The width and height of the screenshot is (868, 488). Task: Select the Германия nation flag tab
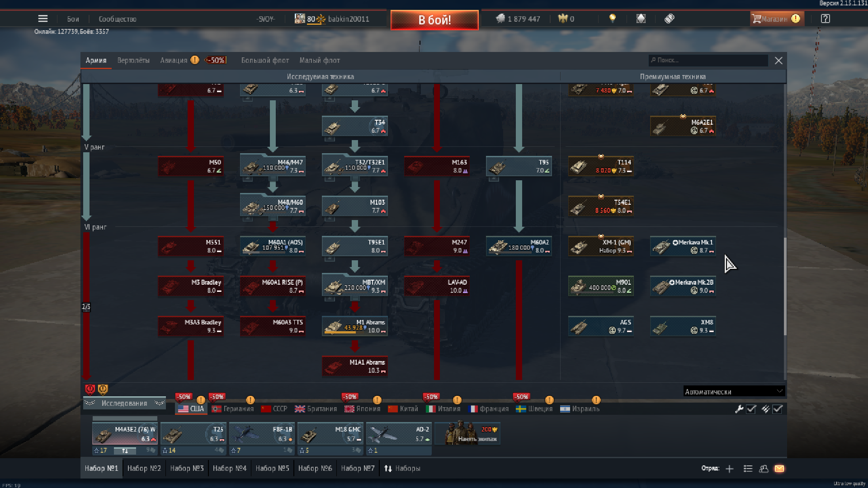coord(233,408)
